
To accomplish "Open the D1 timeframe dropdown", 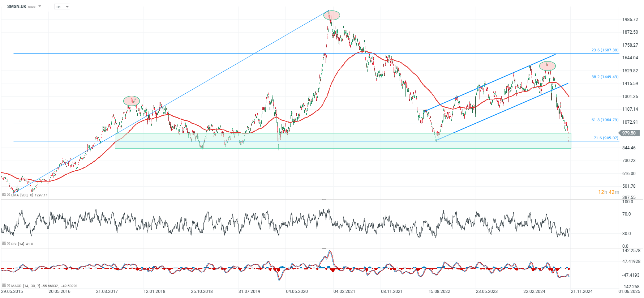I will click(x=62, y=7).
